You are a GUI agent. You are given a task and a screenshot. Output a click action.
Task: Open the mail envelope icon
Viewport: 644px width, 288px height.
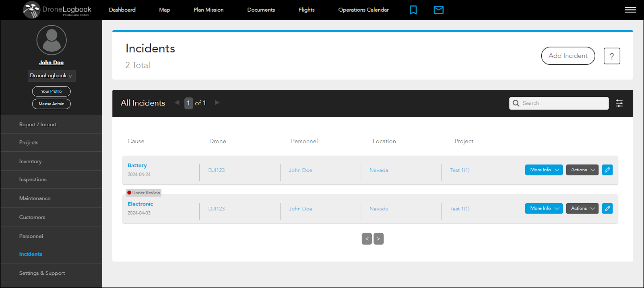[x=439, y=10]
